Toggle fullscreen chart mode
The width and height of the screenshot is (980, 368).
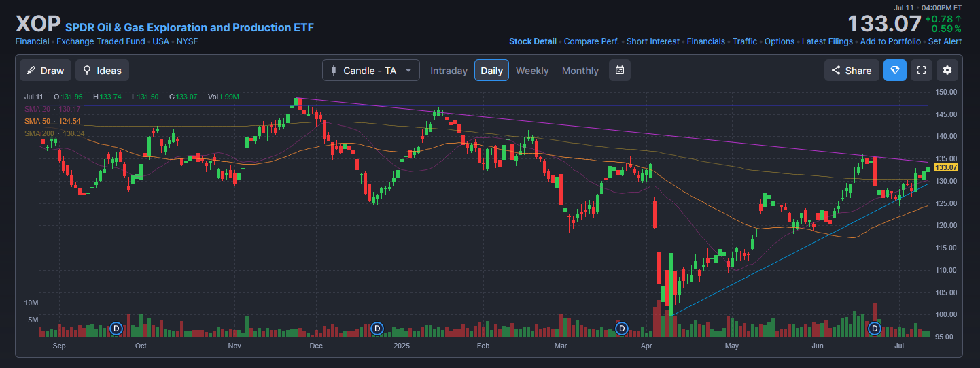pos(922,70)
